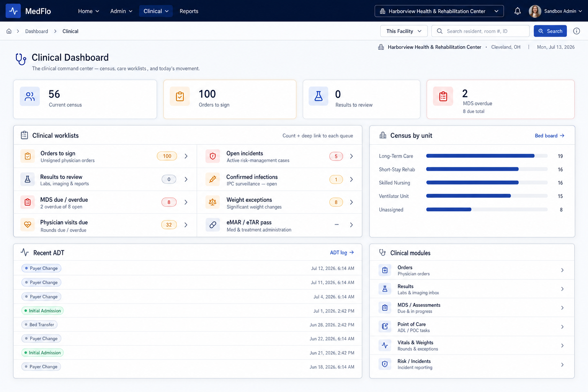Screen dimensions: 588x392
Task: Click the Vitals & Weights pulse icon
Action: coord(385,345)
